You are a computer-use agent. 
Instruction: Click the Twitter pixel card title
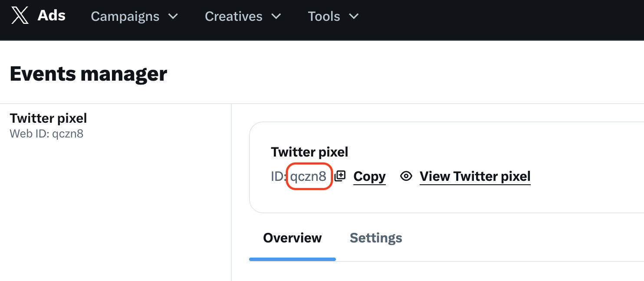pos(309,152)
